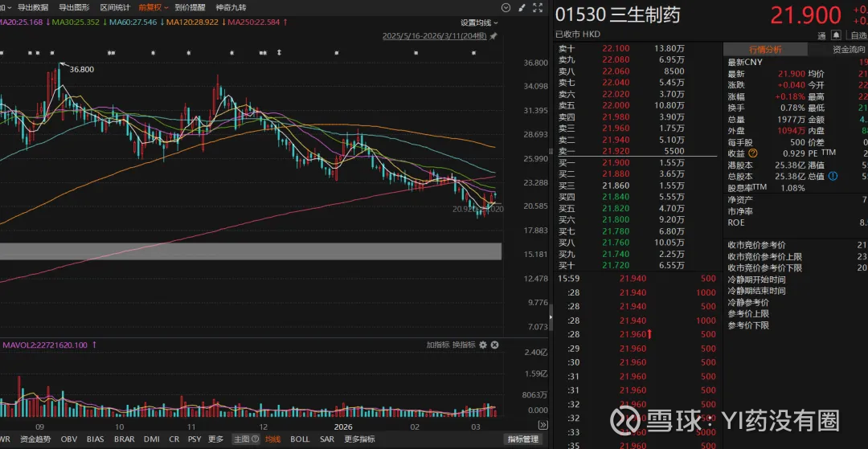Click the bell alert icon next to 通
This screenshot has height=449, width=868.
click(x=836, y=35)
